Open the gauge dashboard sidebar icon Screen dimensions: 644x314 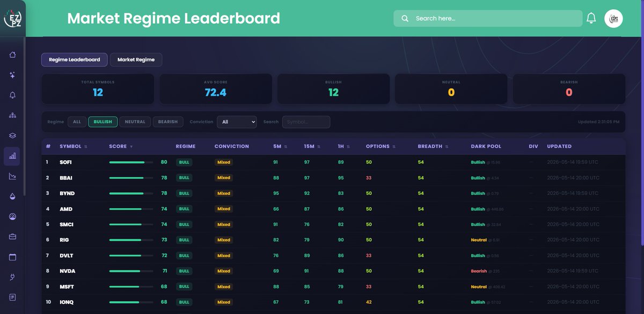click(12, 216)
